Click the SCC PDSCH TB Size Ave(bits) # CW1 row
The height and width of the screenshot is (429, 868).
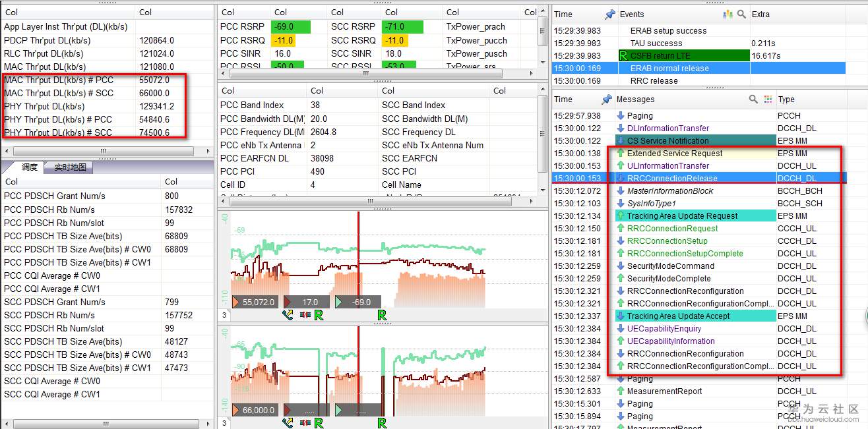click(107, 368)
